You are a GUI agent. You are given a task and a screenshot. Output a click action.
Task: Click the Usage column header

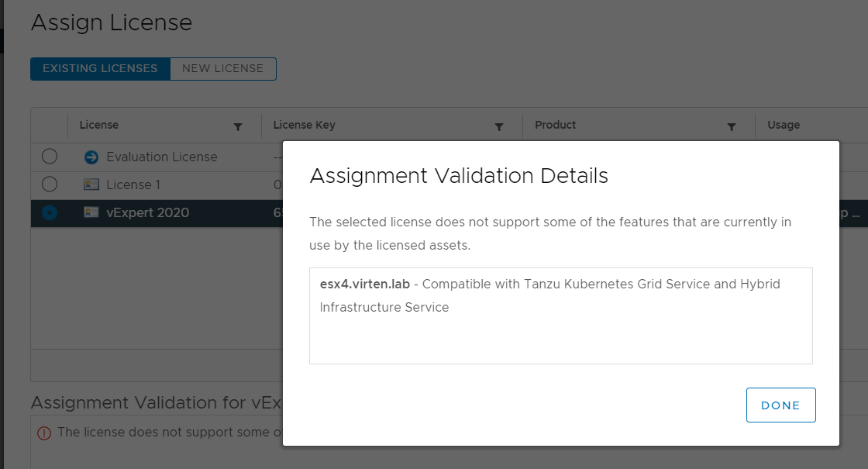[x=784, y=125]
